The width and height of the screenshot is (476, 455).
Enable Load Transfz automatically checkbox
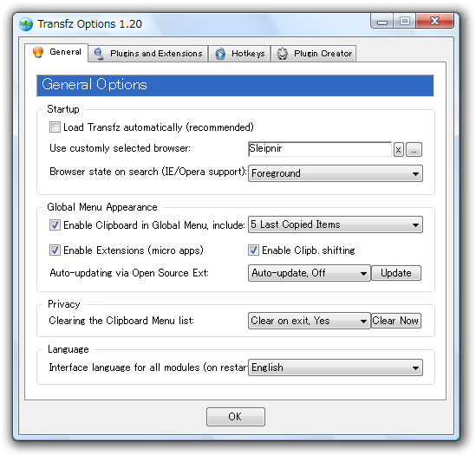click(55, 127)
